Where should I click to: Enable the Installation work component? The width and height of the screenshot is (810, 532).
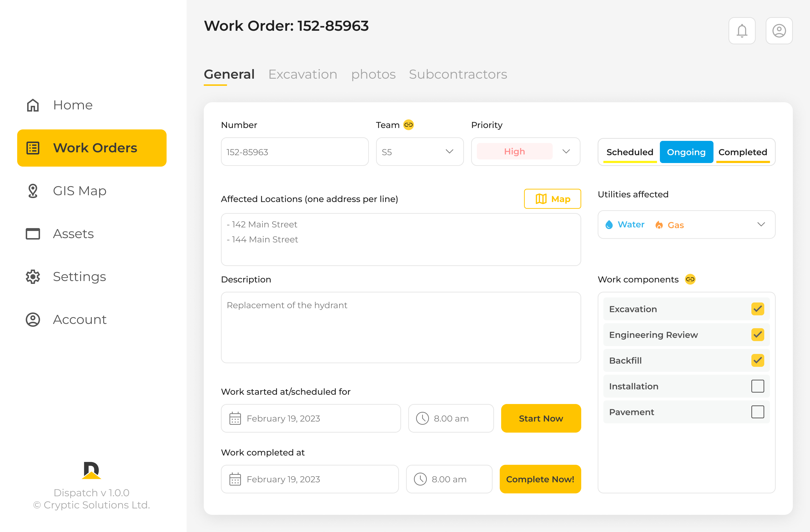tap(758, 386)
